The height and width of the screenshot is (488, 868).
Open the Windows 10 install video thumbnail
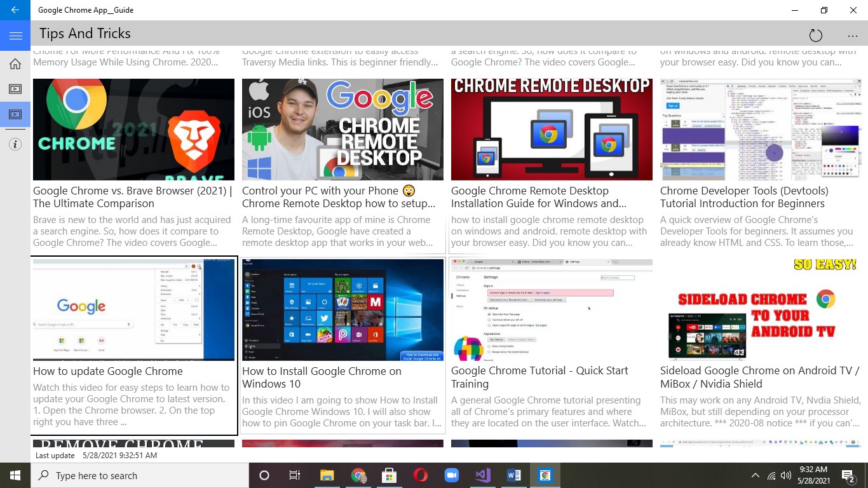(x=342, y=310)
